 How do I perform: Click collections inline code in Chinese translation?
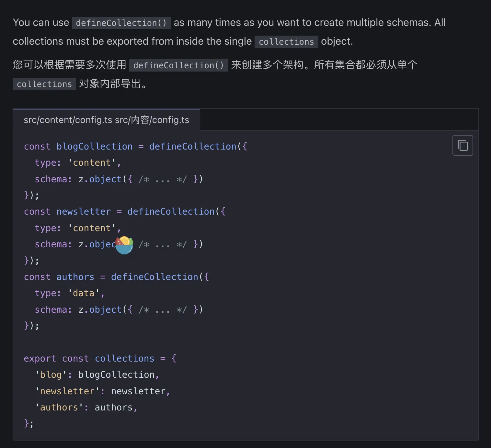pyautogui.click(x=44, y=84)
